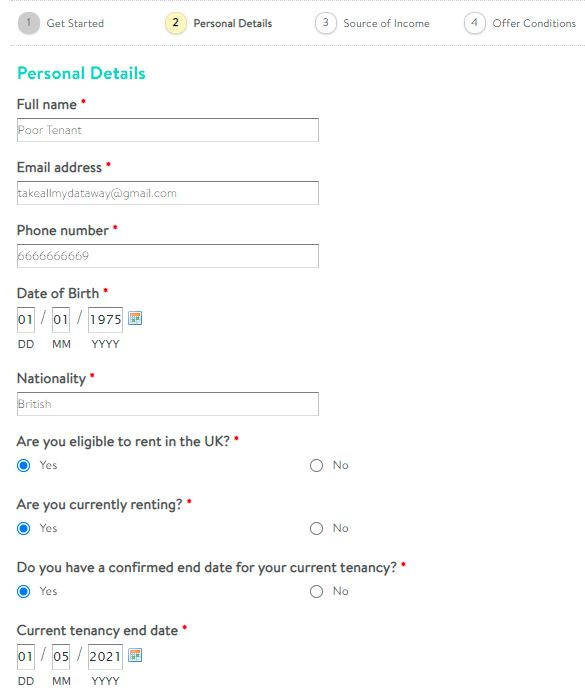Viewport: 585px width, 690px height.
Task: Click step 4 Offer Conditions circle
Action: tap(475, 23)
